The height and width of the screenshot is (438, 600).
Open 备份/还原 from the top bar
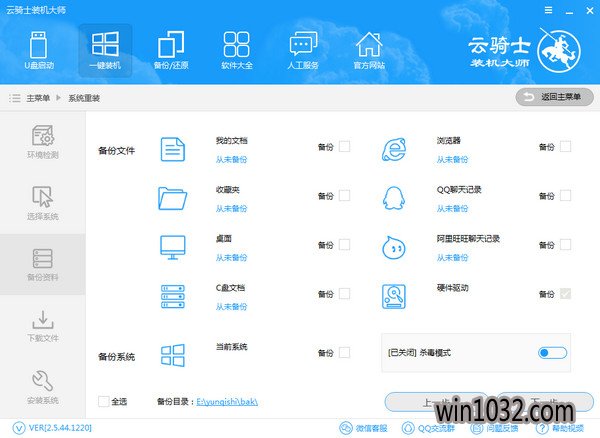tap(171, 50)
